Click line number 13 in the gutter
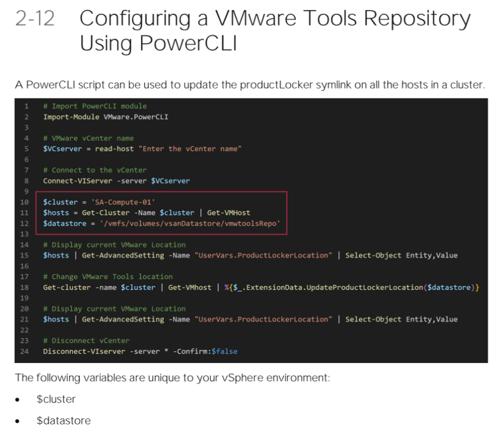504x426 pixels. pyautogui.click(x=24, y=234)
